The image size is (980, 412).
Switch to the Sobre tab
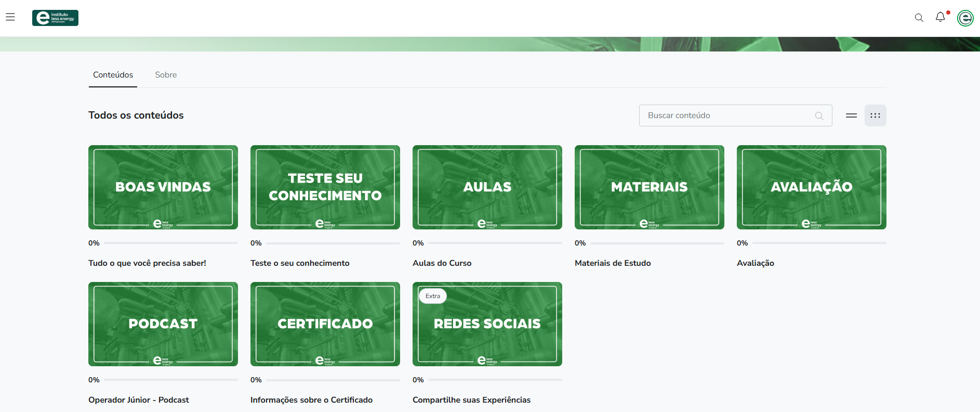[x=166, y=75]
